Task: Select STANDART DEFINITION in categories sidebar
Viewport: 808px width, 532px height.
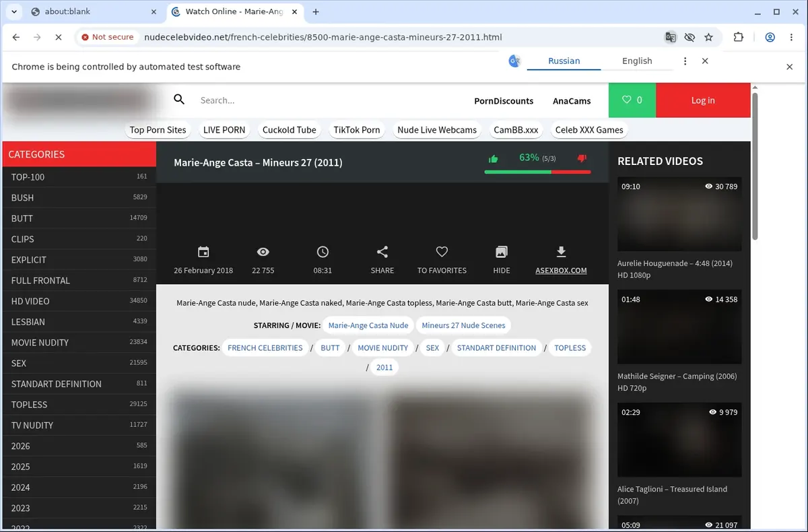Action: (x=79, y=384)
